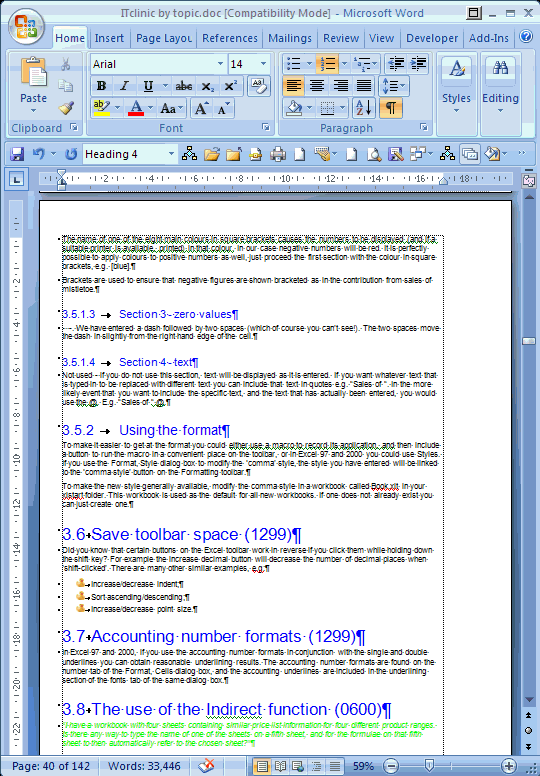Image resolution: width=540 pixels, height=776 pixels.
Task: Open the font name dropdown
Action: [x=220, y=64]
